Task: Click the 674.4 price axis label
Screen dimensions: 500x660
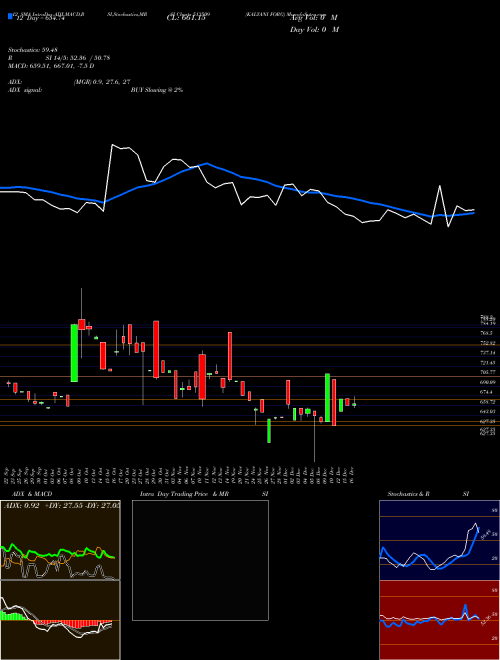Action: 488,392
